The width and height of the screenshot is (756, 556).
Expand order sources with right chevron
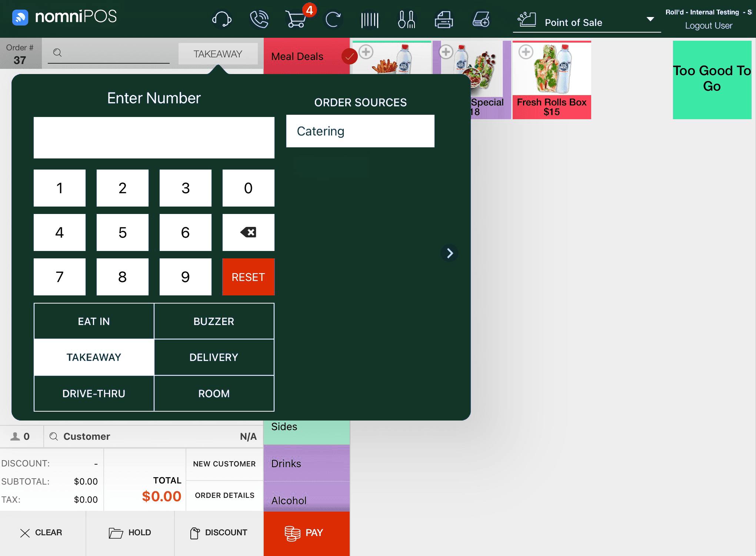(450, 253)
